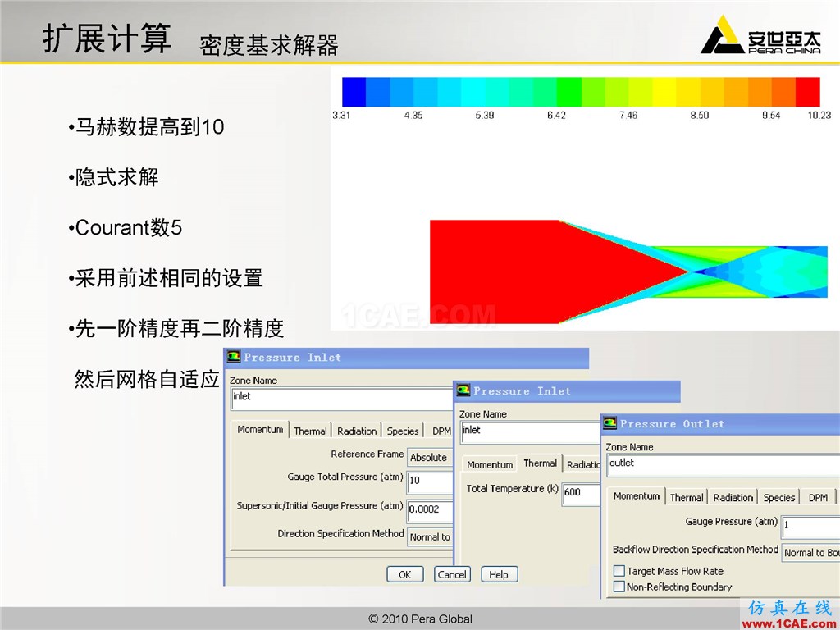
Task: Click the Pera China logo
Action: (760, 35)
